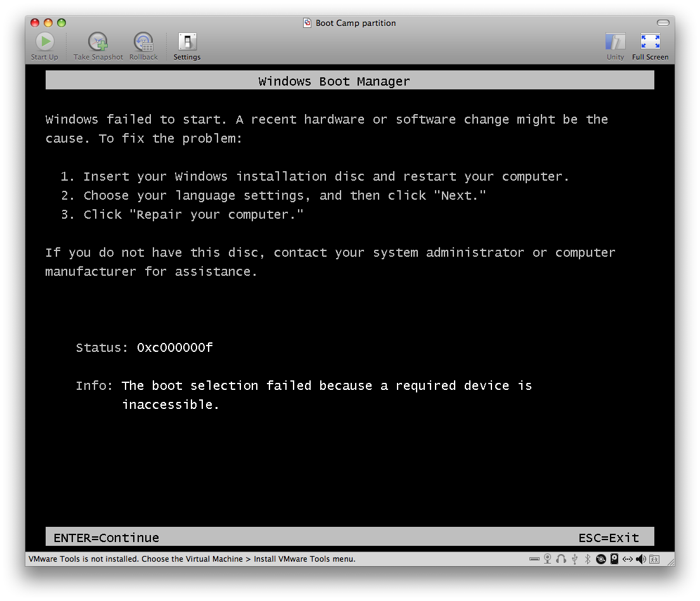Click the 'If you do not have this disc' text
The image size is (700, 601).
click(x=330, y=262)
